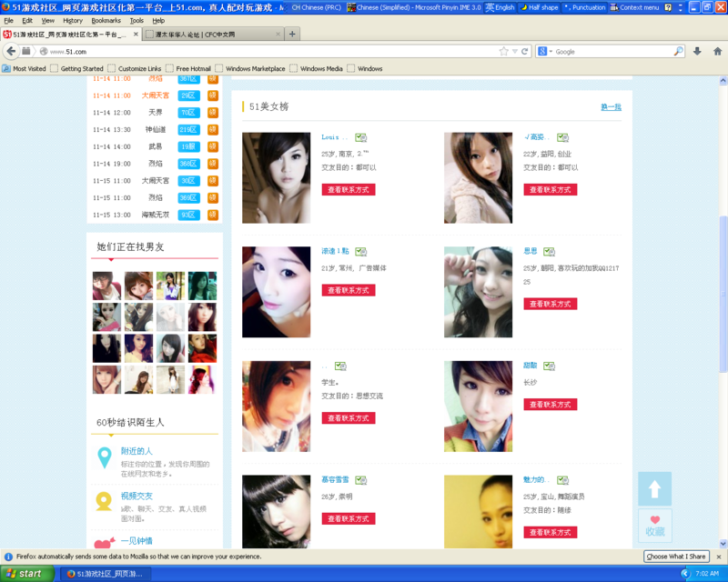Click 查看联系方式 button under Louis
Image resolution: width=728 pixels, height=582 pixels.
[348, 190]
